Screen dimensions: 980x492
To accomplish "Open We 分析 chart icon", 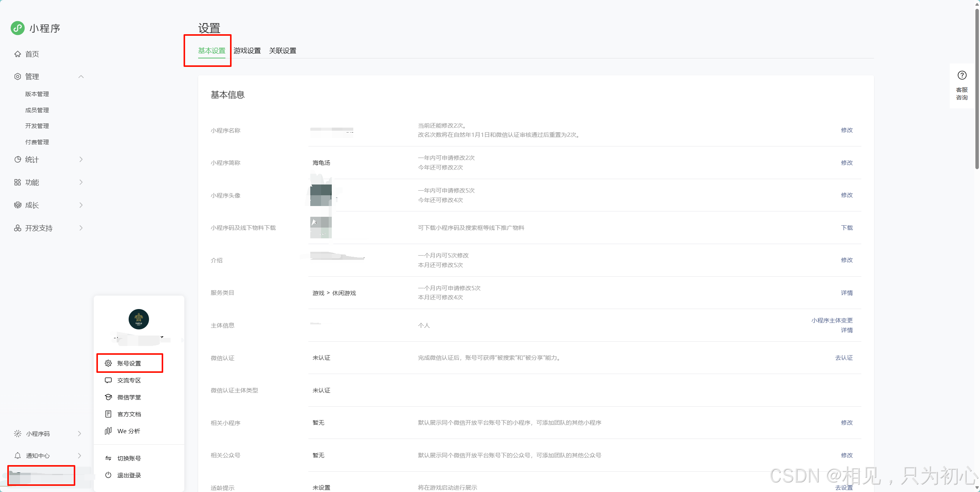I will tap(108, 431).
